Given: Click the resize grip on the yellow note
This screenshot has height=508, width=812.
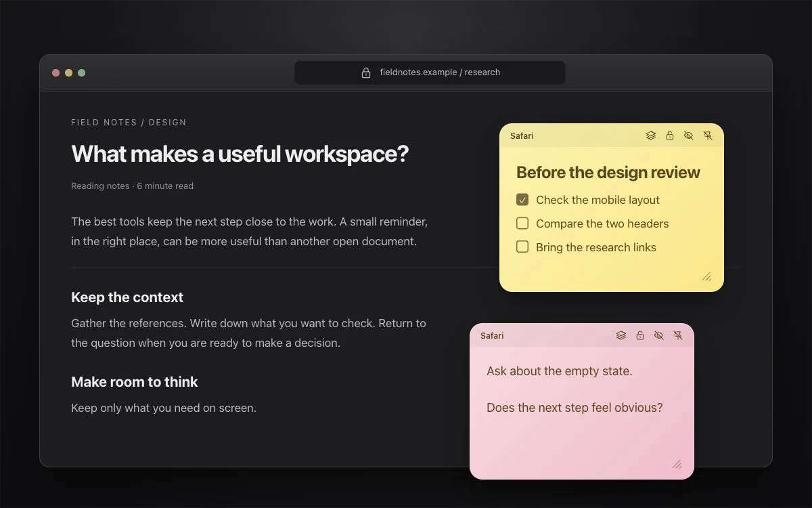Looking at the screenshot, I should (x=706, y=276).
